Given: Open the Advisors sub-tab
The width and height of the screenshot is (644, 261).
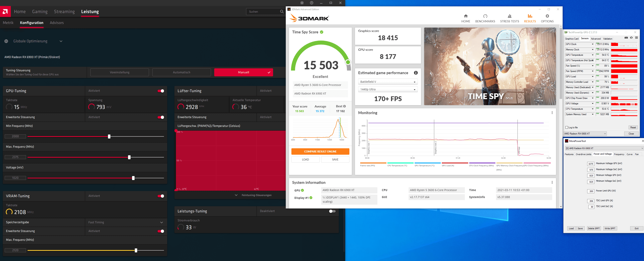Looking at the screenshot, I should pos(57,23).
